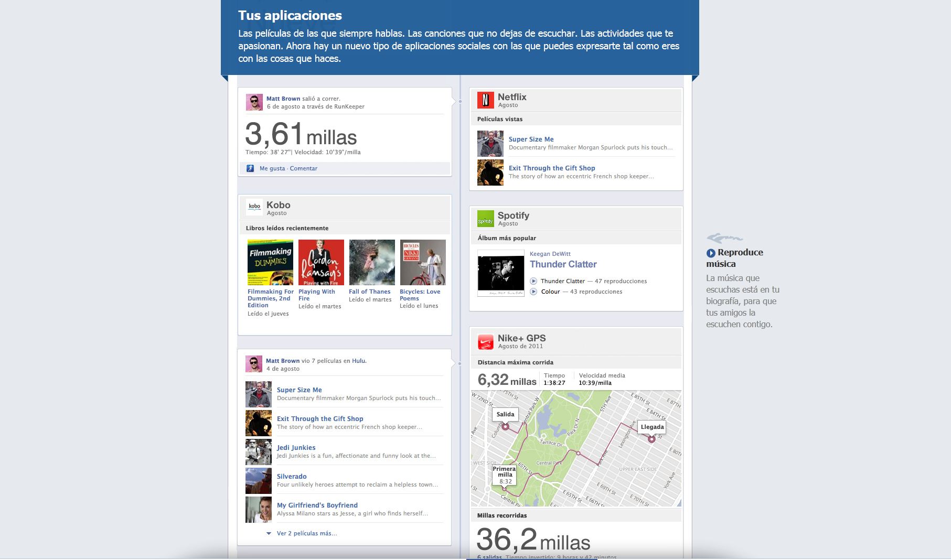Open Super Size Me in Netflix card
Screen dimensions: 951x560
(x=531, y=139)
